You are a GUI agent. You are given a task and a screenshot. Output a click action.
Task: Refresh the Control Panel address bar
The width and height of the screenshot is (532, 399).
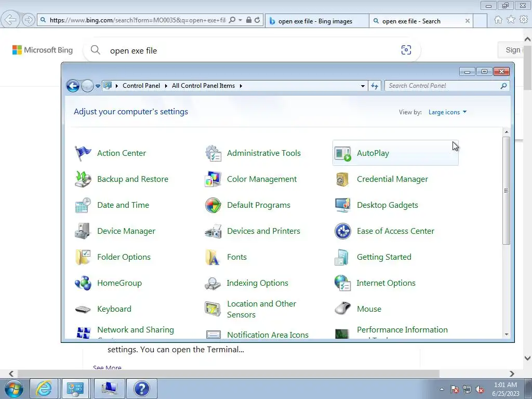tap(375, 86)
